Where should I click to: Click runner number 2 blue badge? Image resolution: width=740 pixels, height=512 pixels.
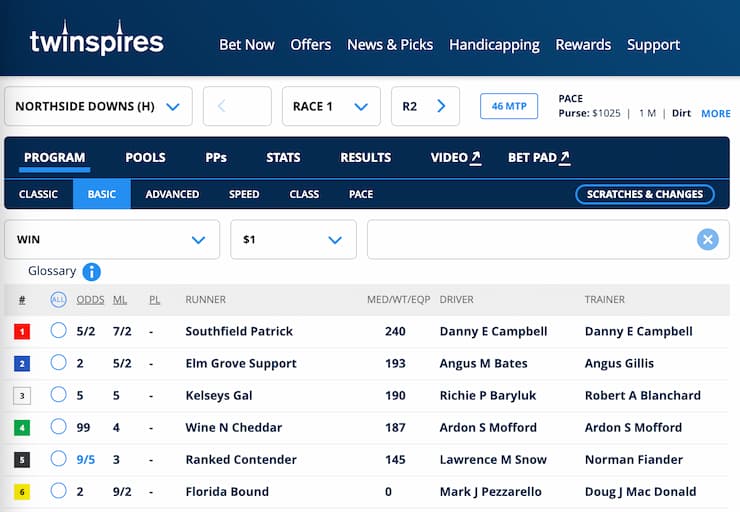(x=22, y=364)
